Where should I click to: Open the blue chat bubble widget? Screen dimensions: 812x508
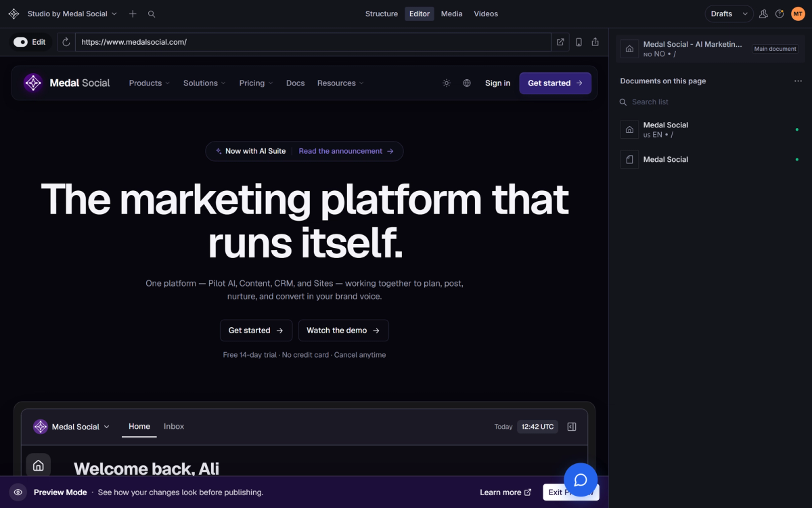point(581,480)
